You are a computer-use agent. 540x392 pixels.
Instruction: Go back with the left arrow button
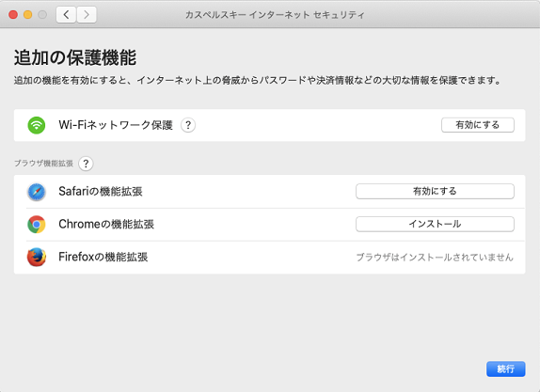[x=66, y=14]
